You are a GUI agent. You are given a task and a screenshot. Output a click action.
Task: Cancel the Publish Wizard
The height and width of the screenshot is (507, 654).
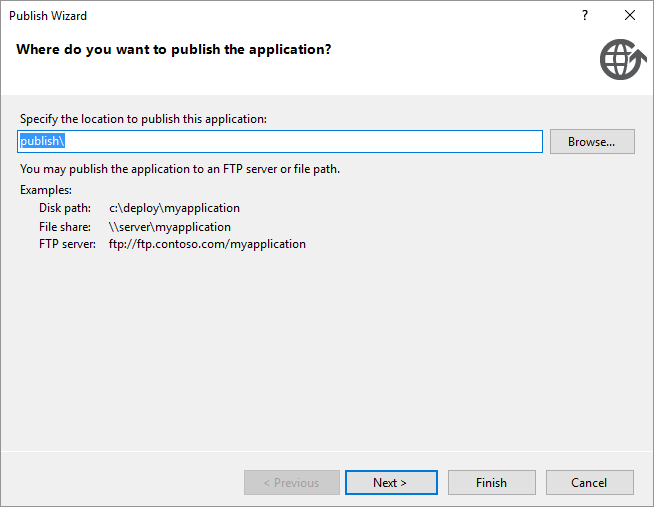pyautogui.click(x=589, y=482)
